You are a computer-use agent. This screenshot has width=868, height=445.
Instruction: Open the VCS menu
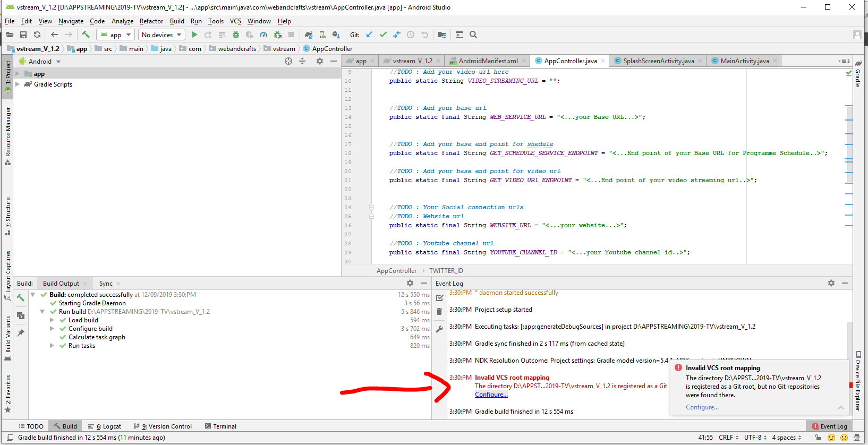(235, 21)
